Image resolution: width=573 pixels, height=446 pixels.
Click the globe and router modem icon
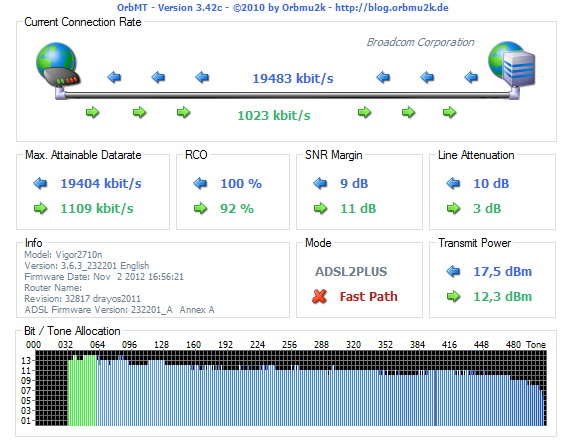[x=57, y=65]
